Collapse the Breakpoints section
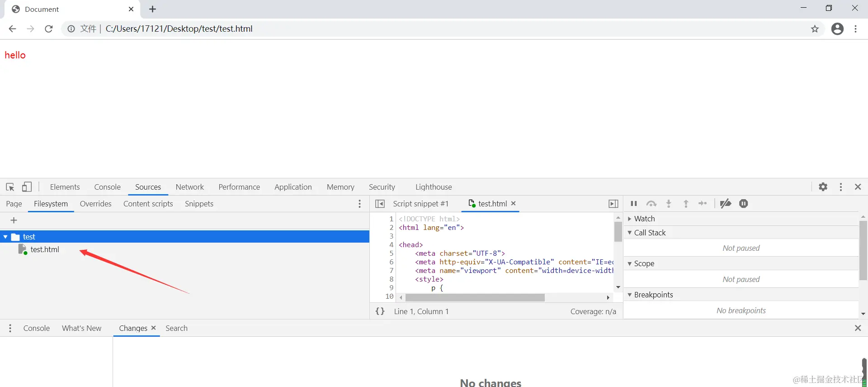The height and width of the screenshot is (387, 868). (629, 295)
